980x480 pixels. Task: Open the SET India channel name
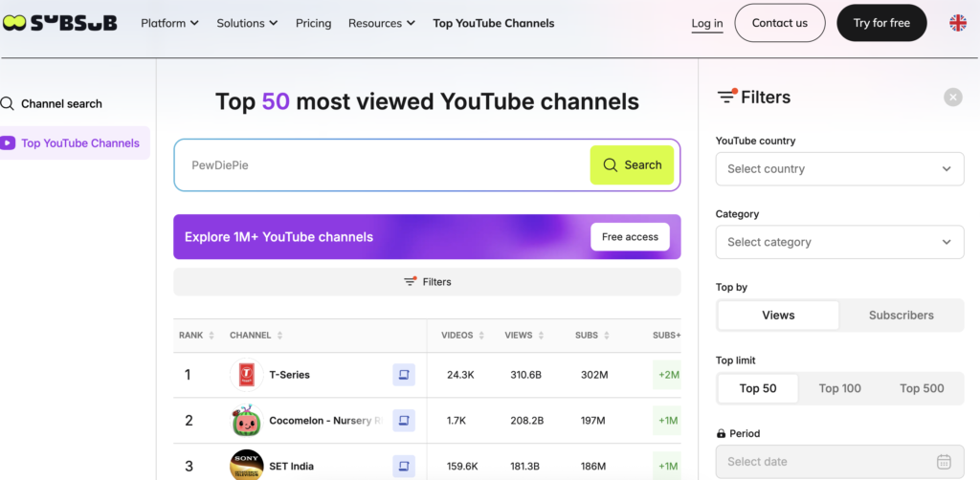(x=291, y=466)
